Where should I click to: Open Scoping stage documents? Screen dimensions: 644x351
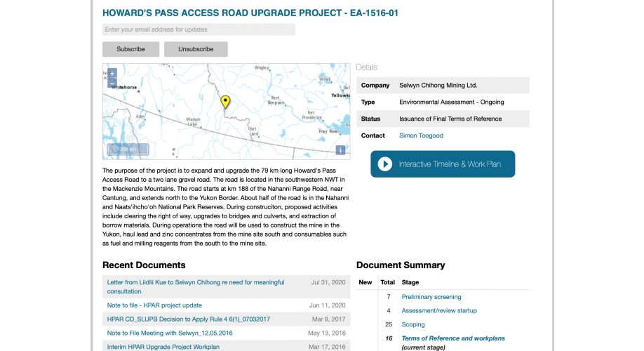point(413,325)
